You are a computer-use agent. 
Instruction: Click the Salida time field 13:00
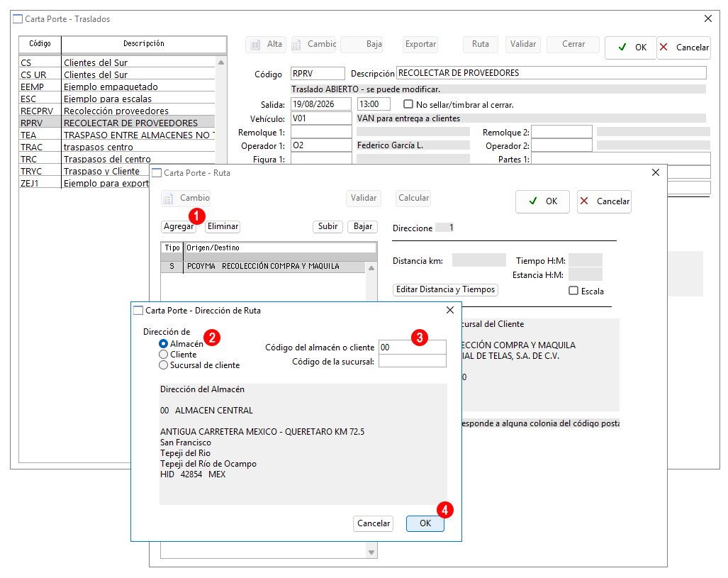click(374, 104)
